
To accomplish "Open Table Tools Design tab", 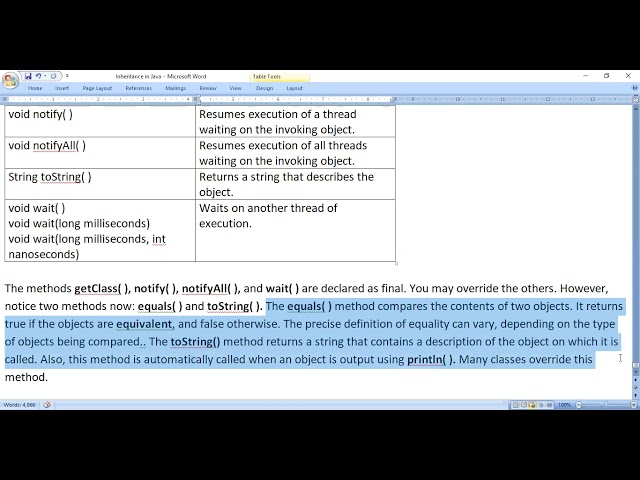I will point(264,88).
